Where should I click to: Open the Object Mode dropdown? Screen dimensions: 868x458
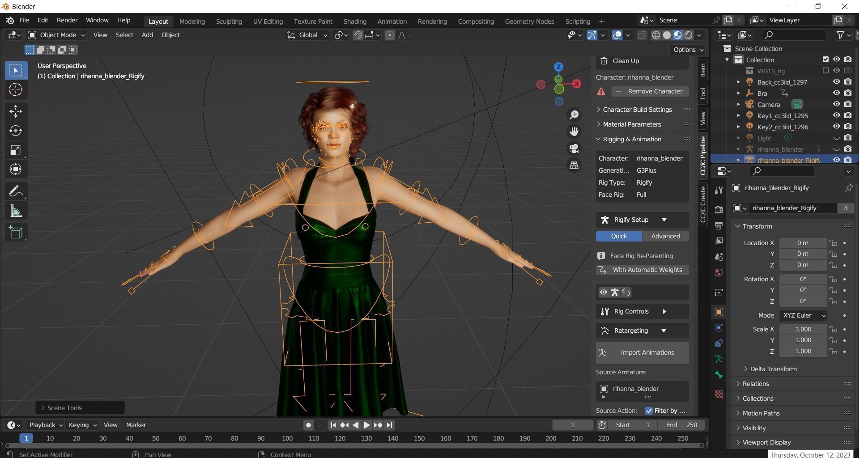56,35
